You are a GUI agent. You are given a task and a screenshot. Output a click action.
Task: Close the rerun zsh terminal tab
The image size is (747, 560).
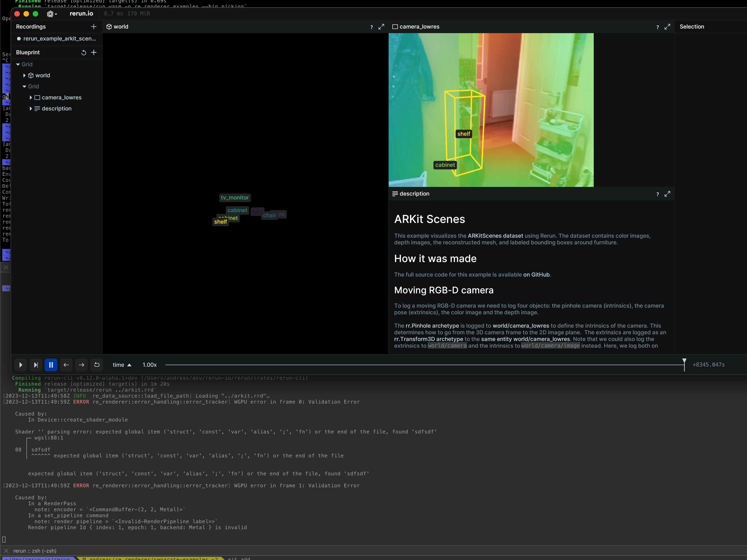6,551
